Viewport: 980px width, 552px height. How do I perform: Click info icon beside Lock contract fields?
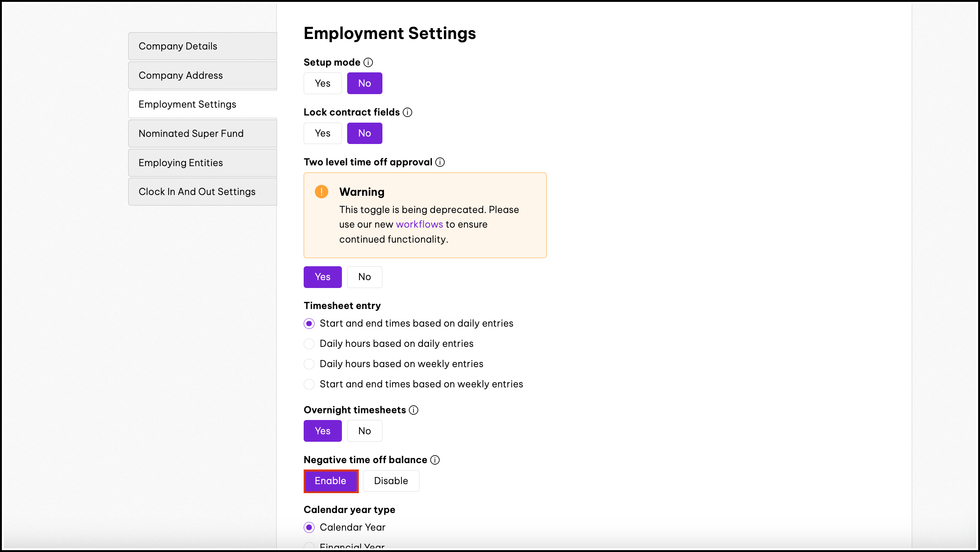(x=407, y=112)
